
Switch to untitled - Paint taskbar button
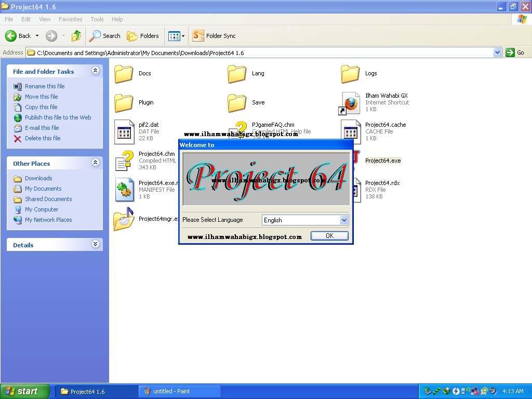(180, 392)
